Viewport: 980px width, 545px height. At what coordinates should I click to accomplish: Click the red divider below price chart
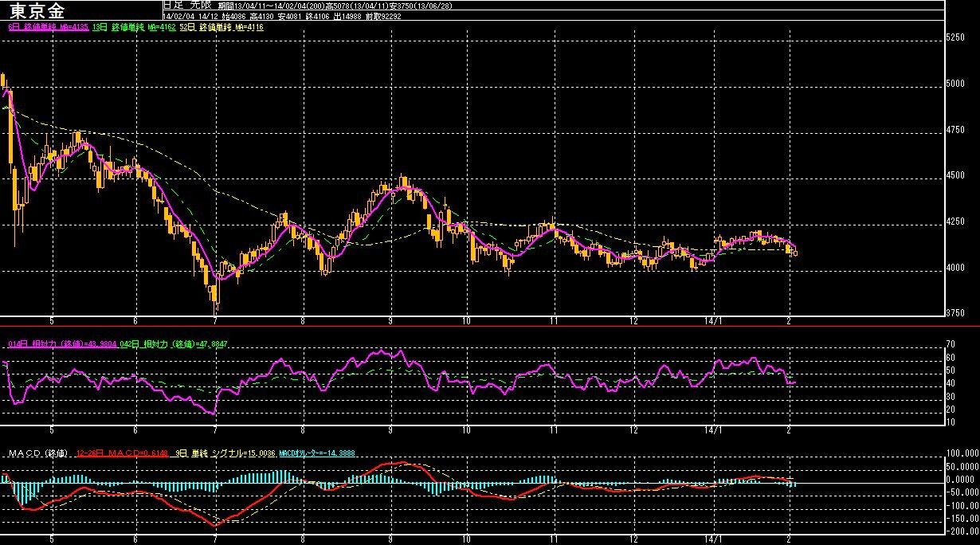(x=490, y=327)
